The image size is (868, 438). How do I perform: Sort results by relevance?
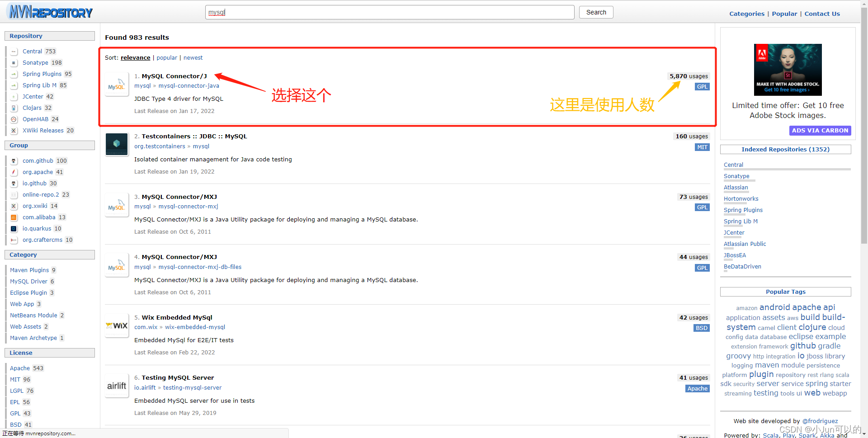[135, 58]
